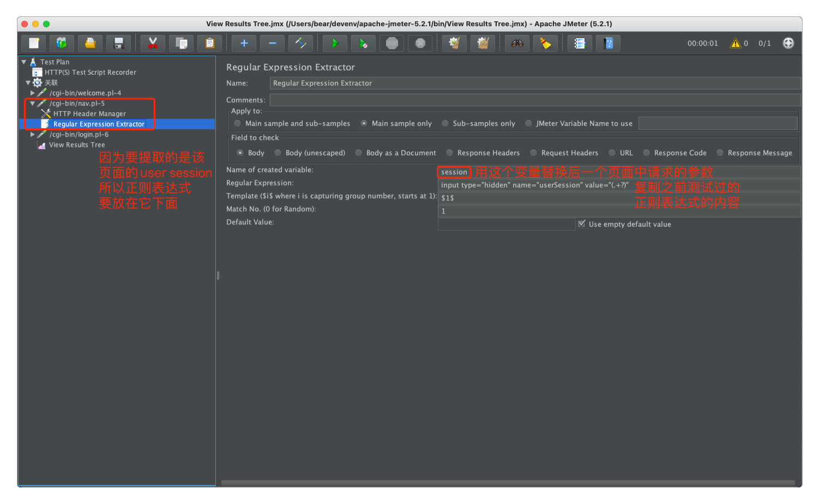This screenshot has width=819, height=504.
Task: Click the Open file toolbar icon
Action: click(90, 43)
